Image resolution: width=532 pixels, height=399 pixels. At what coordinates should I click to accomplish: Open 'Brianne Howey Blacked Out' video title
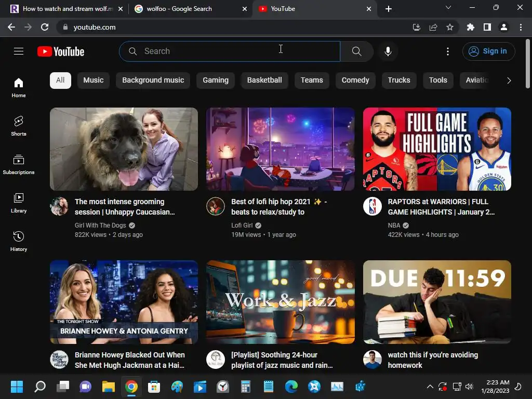[129, 360]
